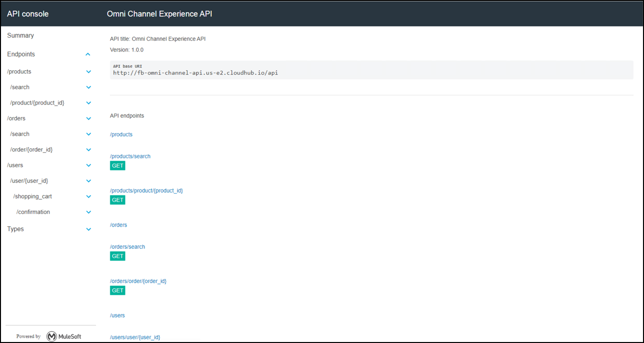Collapse the Endpoints section chevron
The height and width of the screenshot is (343, 644).
(x=88, y=54)
